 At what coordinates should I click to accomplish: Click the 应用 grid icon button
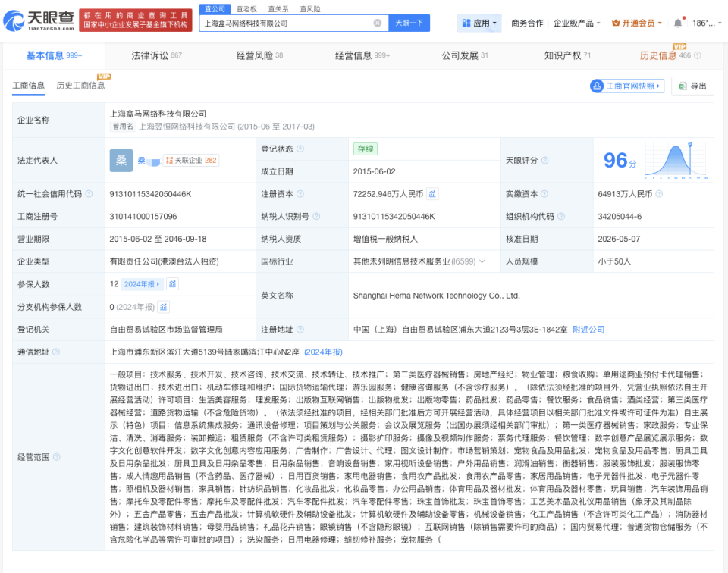point(479,23)
